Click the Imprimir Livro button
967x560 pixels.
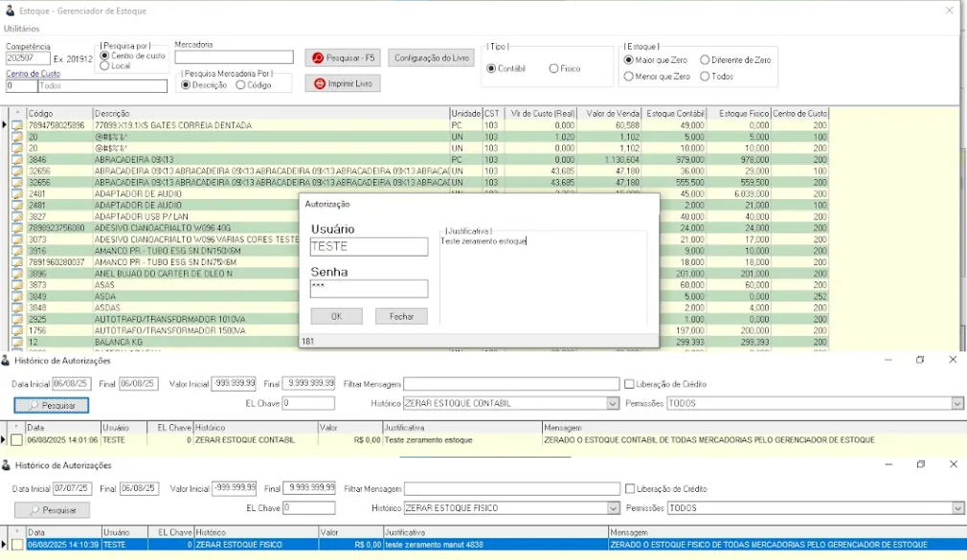click(x=343, y=83)
